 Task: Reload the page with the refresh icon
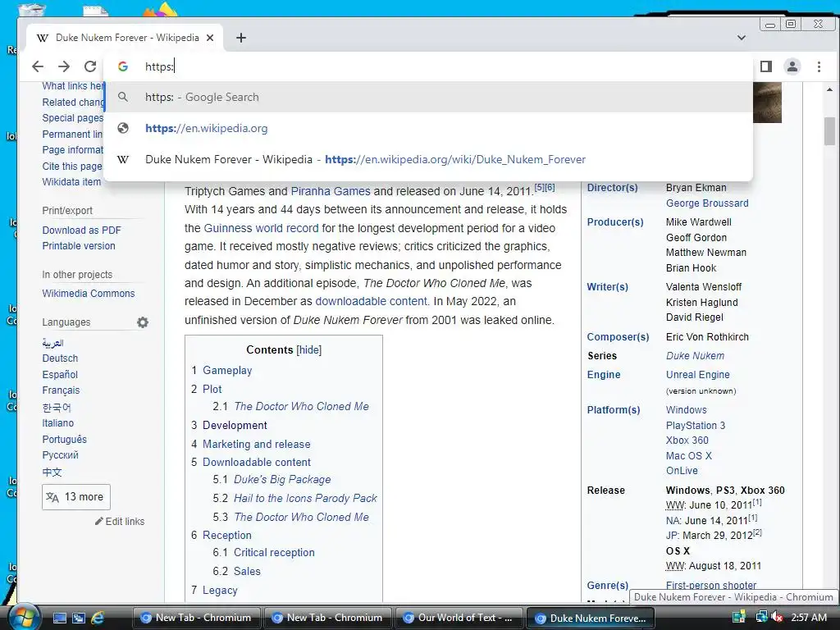tap(90, 66)
